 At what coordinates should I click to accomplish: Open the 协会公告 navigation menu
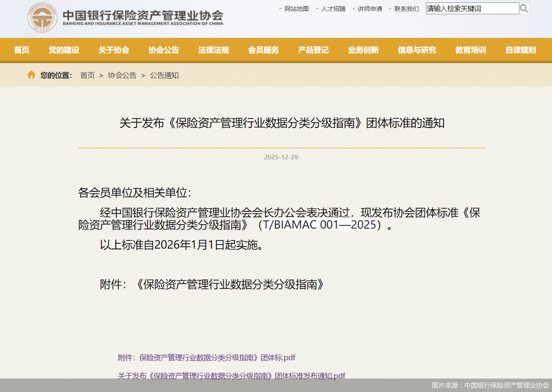(x=164, y=50)
